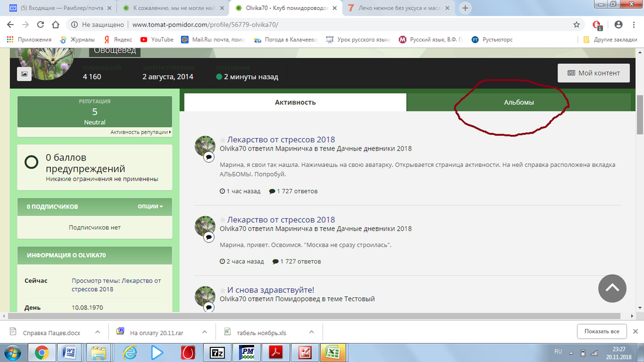The height and width of the screenshot is (362, 644).
Task: Click the scroll-to-top arrow circle button
Action: 612,288
